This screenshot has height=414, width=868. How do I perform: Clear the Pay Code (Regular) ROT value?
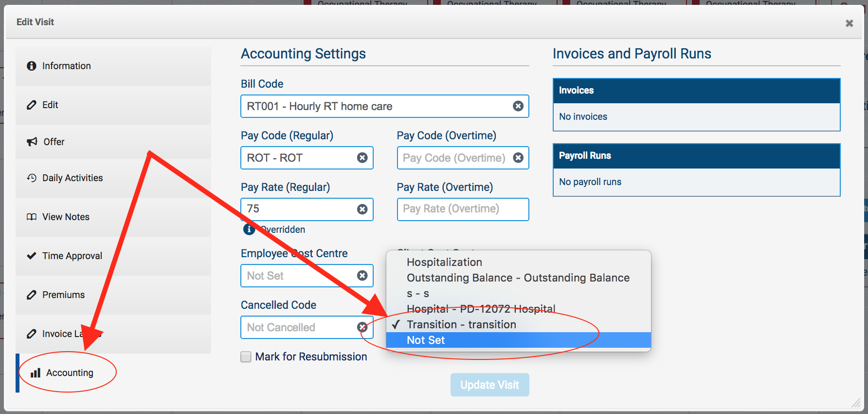click(362, 158)
